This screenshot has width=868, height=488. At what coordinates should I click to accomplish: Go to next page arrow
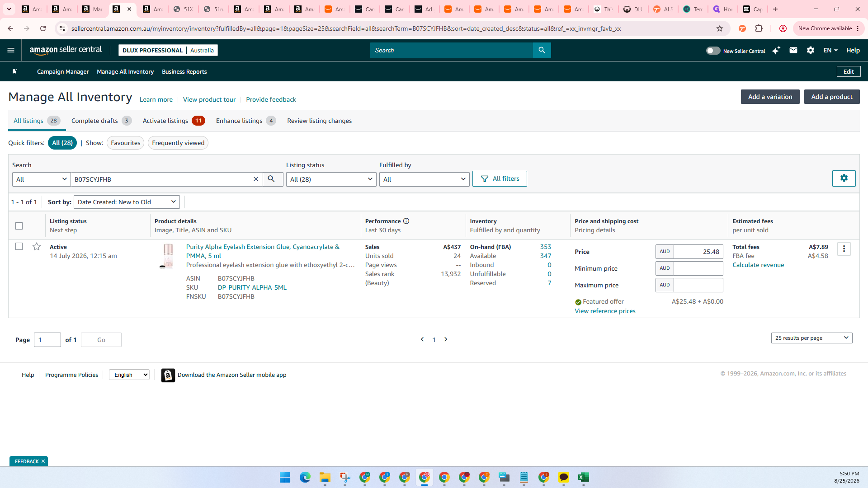(446, 339)
